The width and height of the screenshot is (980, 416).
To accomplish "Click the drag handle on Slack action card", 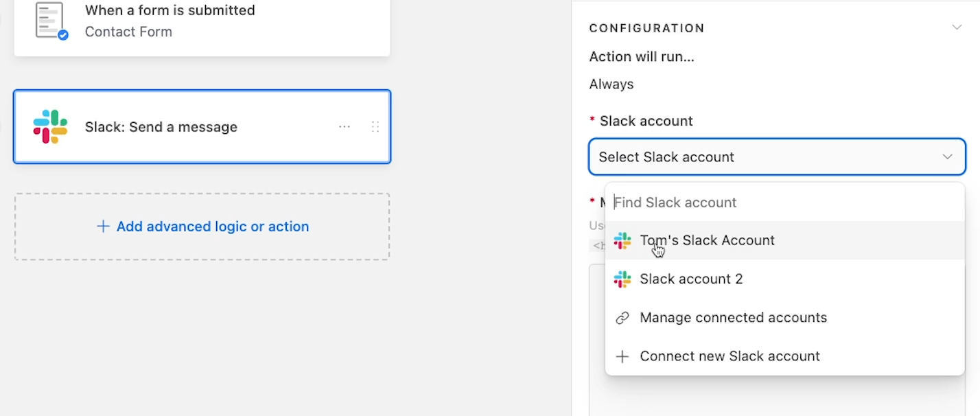I will pos(375,127).
